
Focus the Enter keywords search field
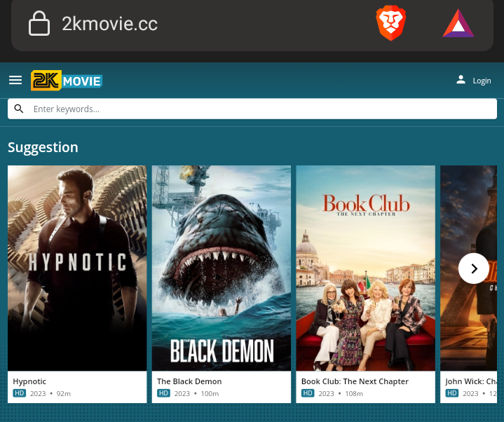(x=259, y=109)
